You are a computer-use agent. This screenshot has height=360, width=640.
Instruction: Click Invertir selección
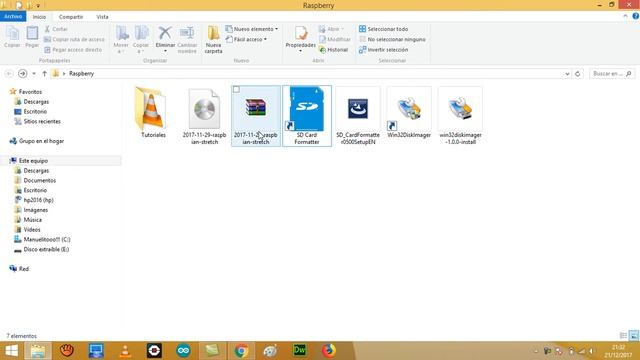pyautogui.click(x=383, y=49)
